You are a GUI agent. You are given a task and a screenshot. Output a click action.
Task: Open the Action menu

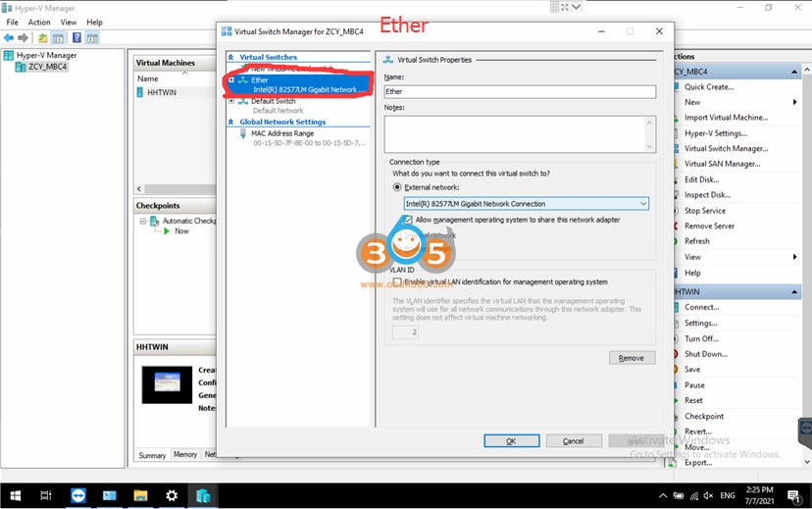(39, 23)
